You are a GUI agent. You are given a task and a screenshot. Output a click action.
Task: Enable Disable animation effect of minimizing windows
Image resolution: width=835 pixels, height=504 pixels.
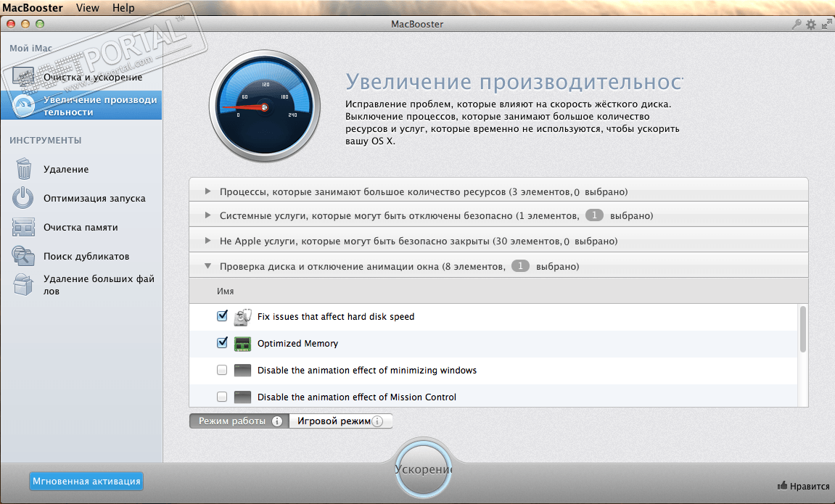(x=222, y=370)
